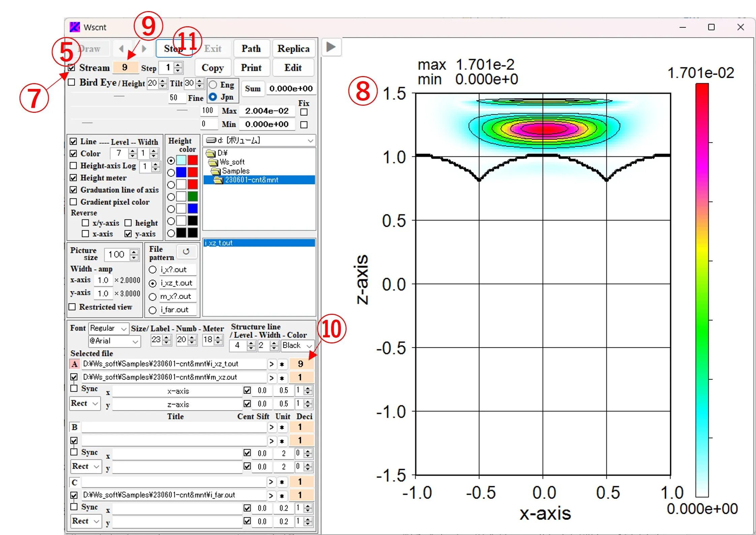The width and height of the screenshot is (756, 535).
Task: Click the B label button
Action: 74,427
